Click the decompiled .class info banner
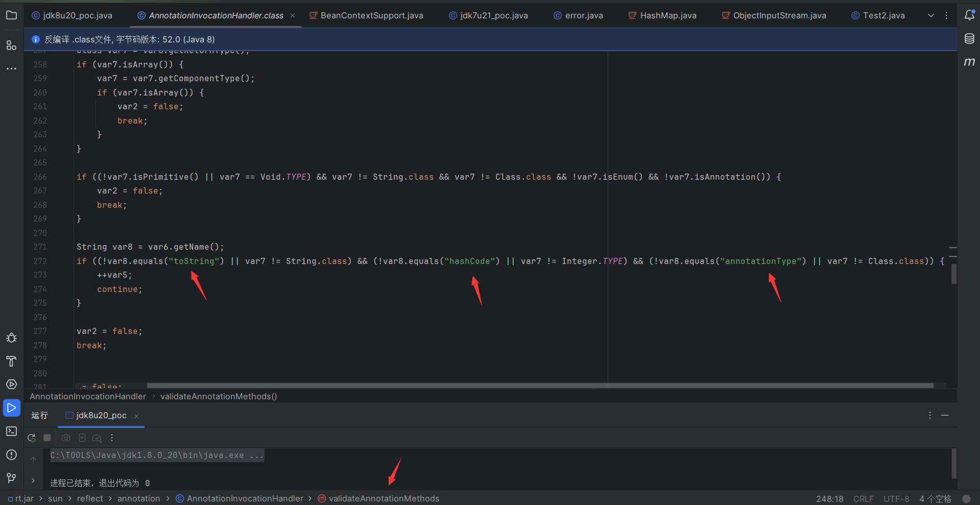 point(490,39)
